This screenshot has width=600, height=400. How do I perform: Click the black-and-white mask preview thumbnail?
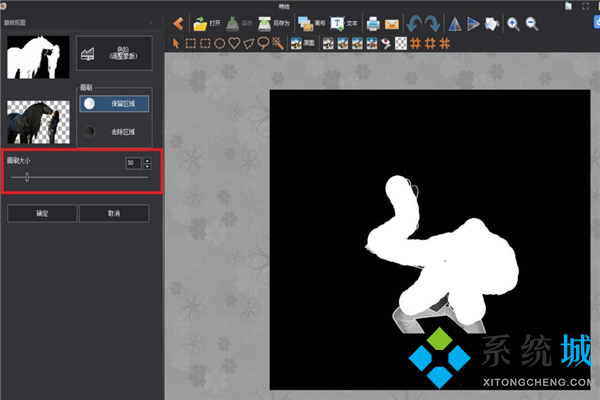[x=38, y=57]
